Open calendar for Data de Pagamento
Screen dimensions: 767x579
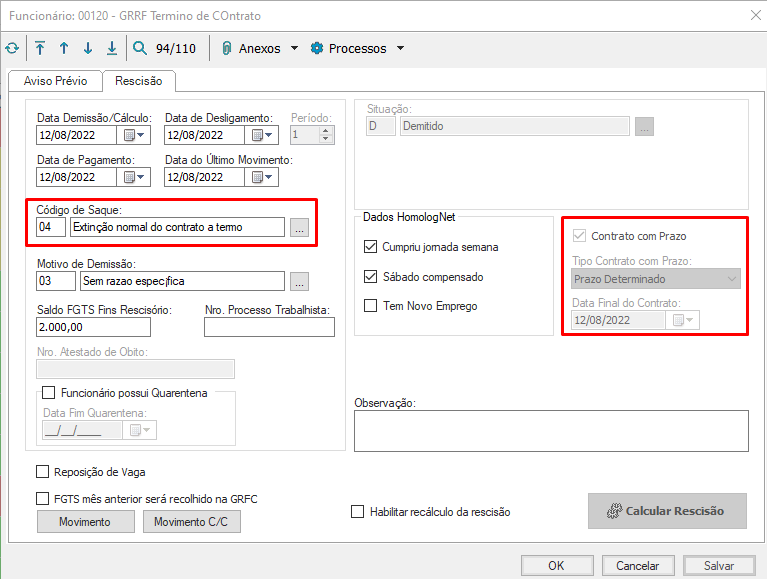pyautogui.click(x=134, y=177)
